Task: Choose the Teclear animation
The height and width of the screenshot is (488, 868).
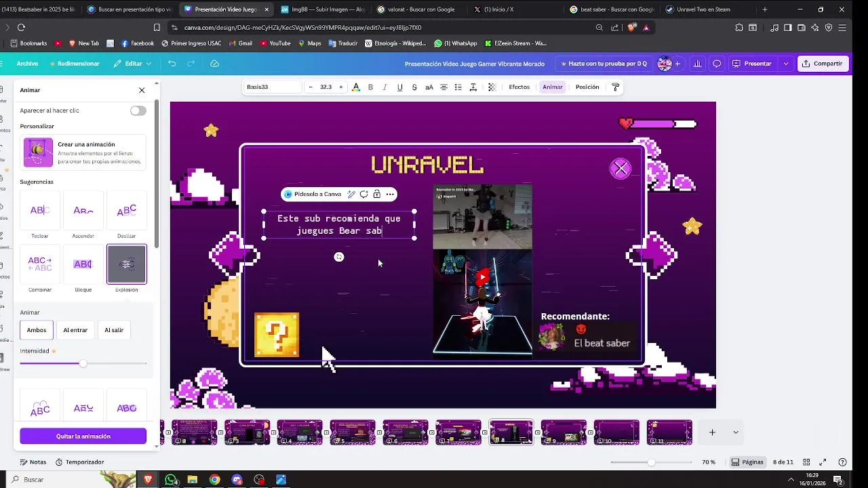Action: point(40,210)
